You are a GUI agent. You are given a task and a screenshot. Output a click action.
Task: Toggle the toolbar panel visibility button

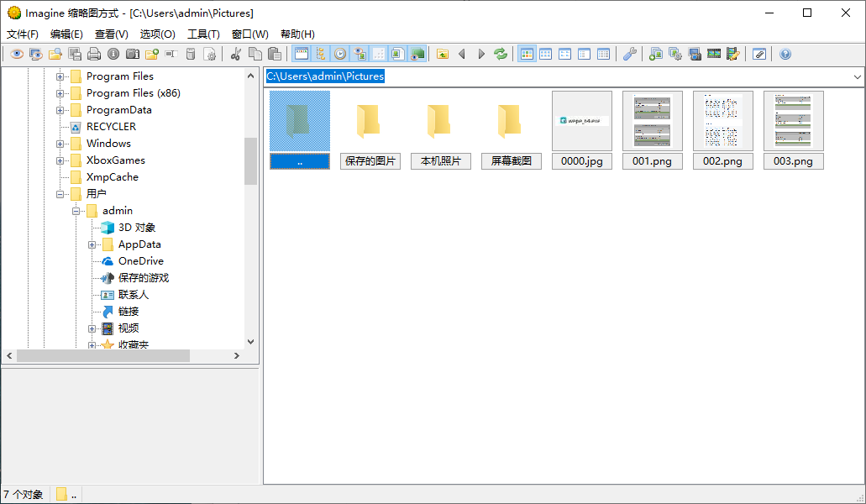pos(302,54)
